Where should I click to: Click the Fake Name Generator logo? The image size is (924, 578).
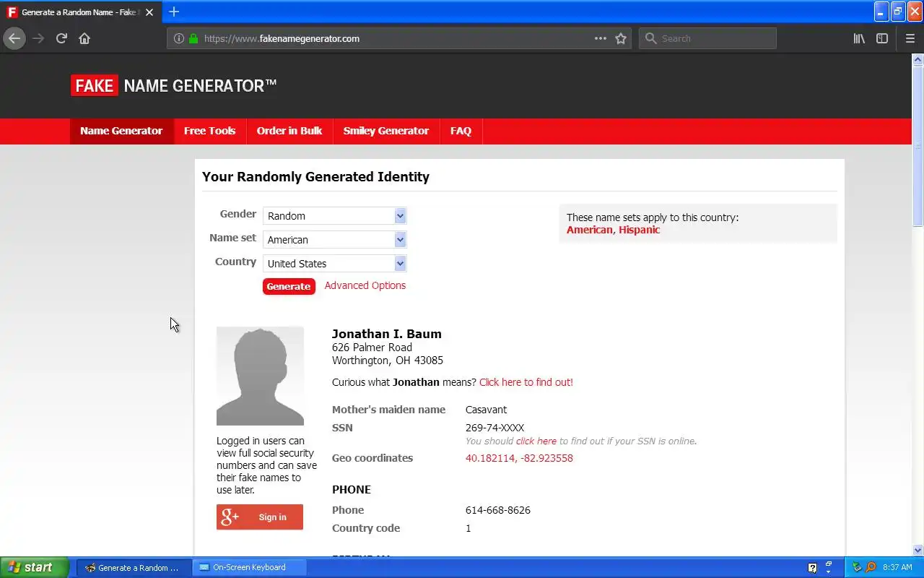coord(173,85)
